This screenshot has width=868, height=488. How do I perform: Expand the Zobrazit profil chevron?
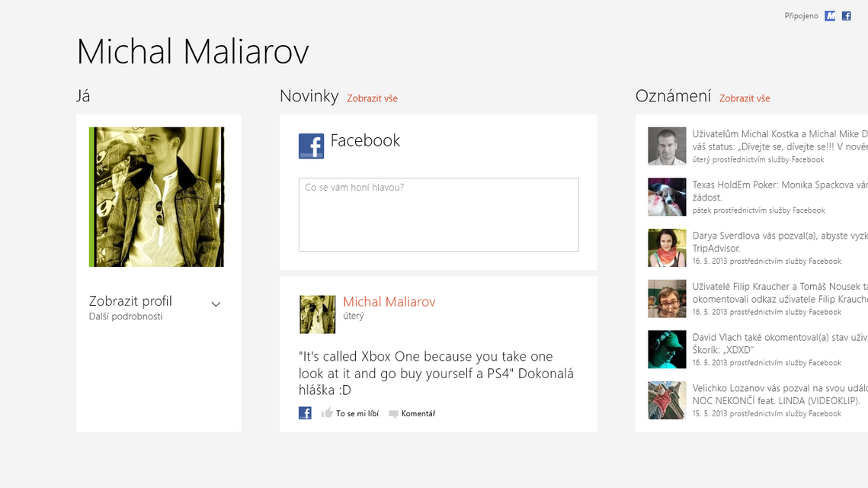tap(216, 304)
